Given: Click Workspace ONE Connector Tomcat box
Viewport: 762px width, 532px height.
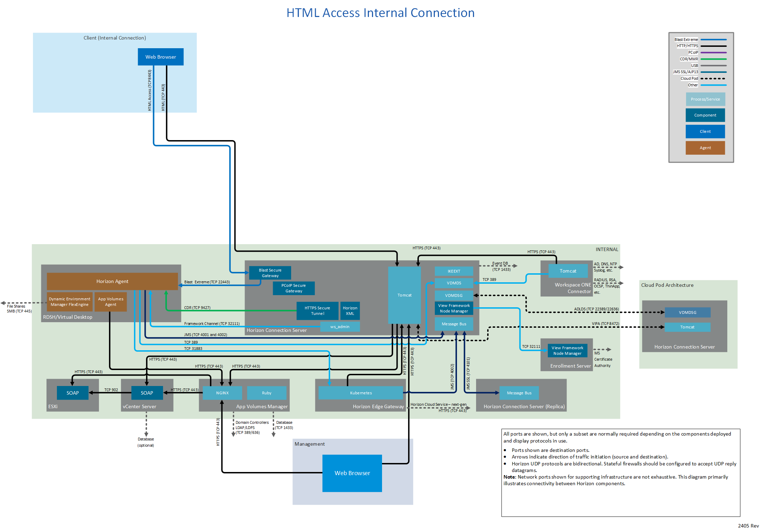Looking at the screenshot, I should point(568,271).
